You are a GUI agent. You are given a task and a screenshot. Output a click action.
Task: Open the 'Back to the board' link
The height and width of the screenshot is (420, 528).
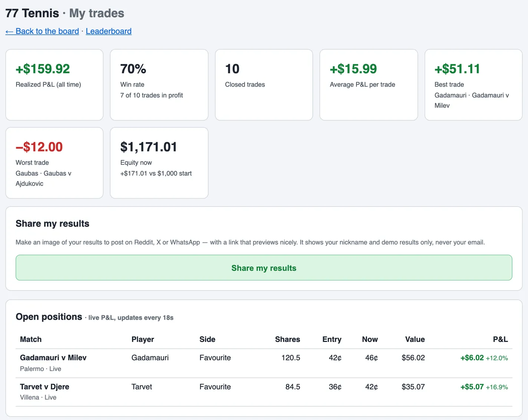pos(42,31)
